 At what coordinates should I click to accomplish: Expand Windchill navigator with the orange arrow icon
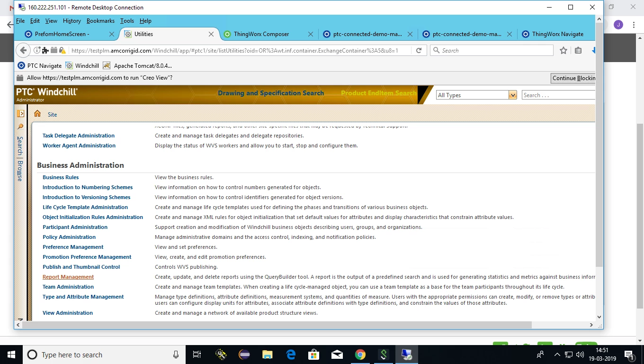pyautogui.click(x=20, y=114)
